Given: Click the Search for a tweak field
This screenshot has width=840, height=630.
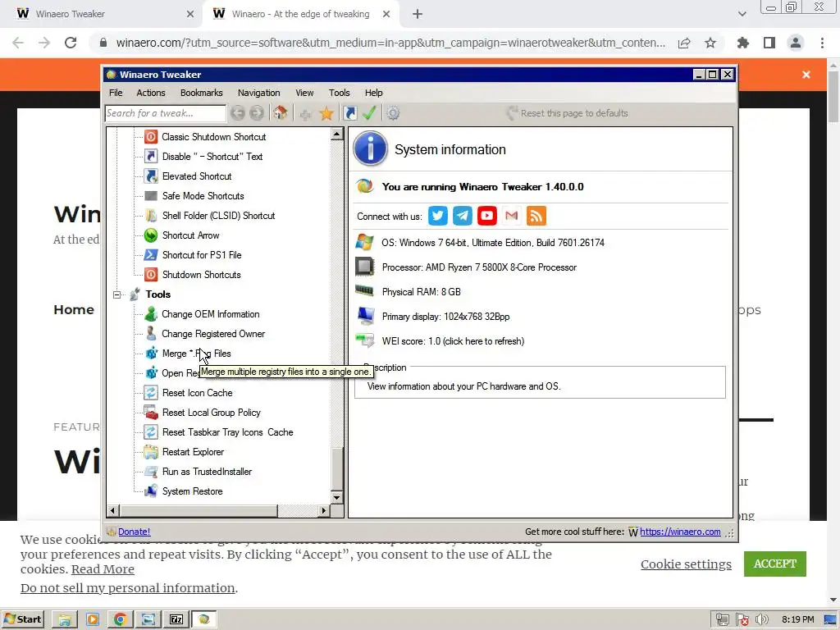Looking at the screenshot, I should 165,113.
